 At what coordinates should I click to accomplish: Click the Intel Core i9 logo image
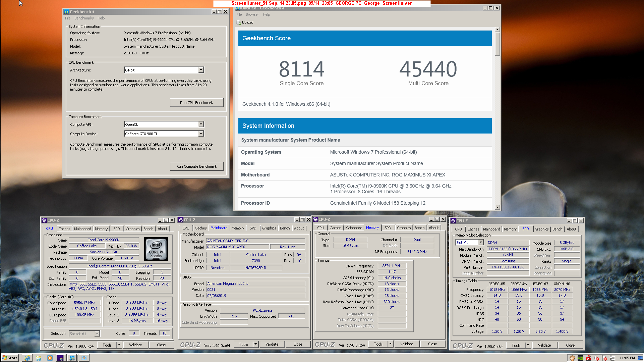point(156,249)
